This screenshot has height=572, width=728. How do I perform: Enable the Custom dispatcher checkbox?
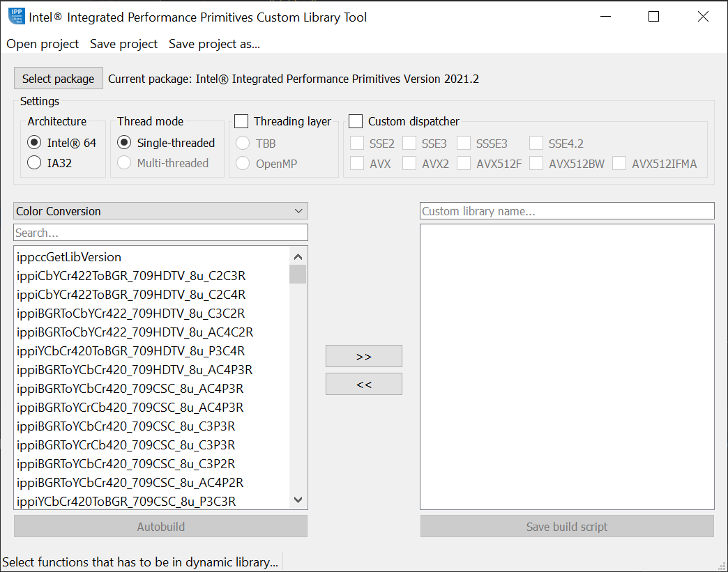point(356,121)
